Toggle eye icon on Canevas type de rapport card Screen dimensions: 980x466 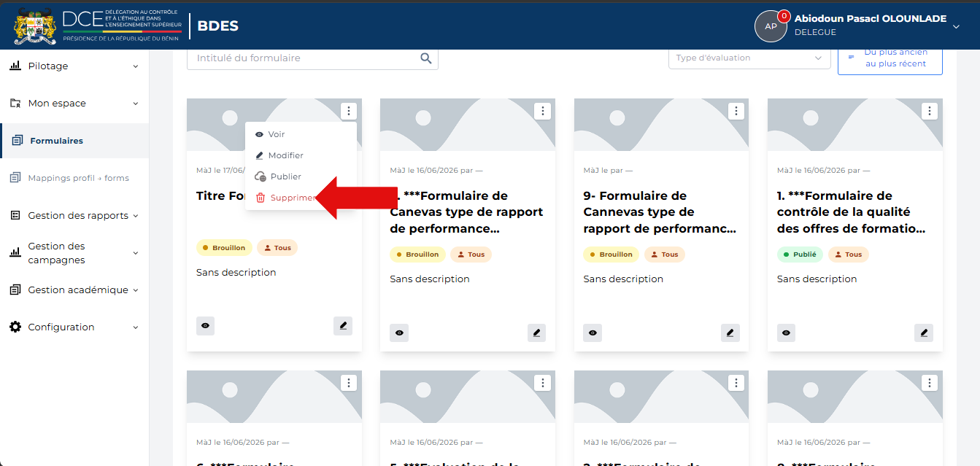399,333
